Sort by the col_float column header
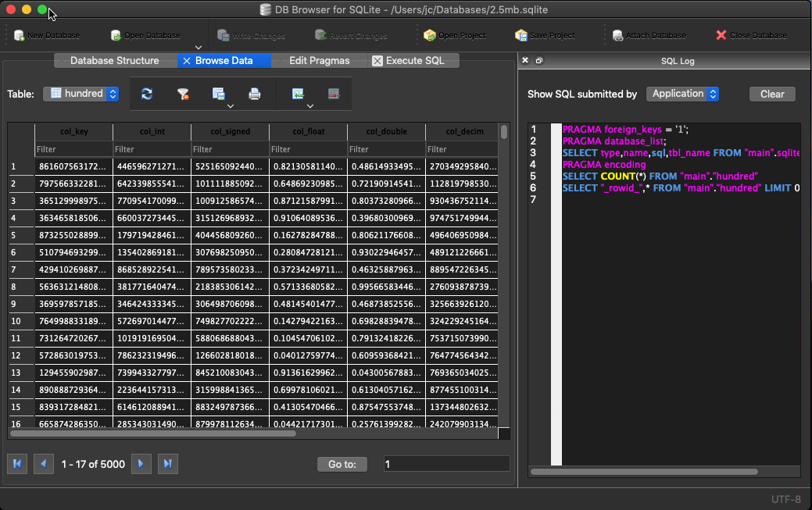 [308, 131]
